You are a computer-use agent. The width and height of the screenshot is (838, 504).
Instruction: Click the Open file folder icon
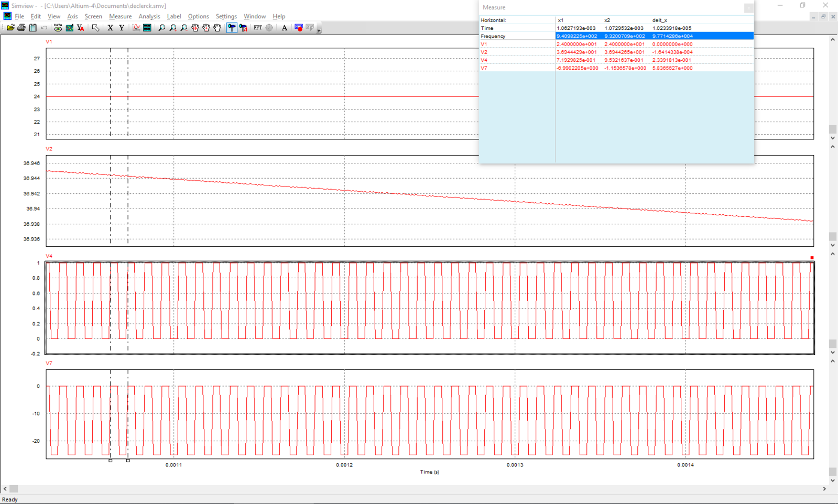tap(10, 28)
